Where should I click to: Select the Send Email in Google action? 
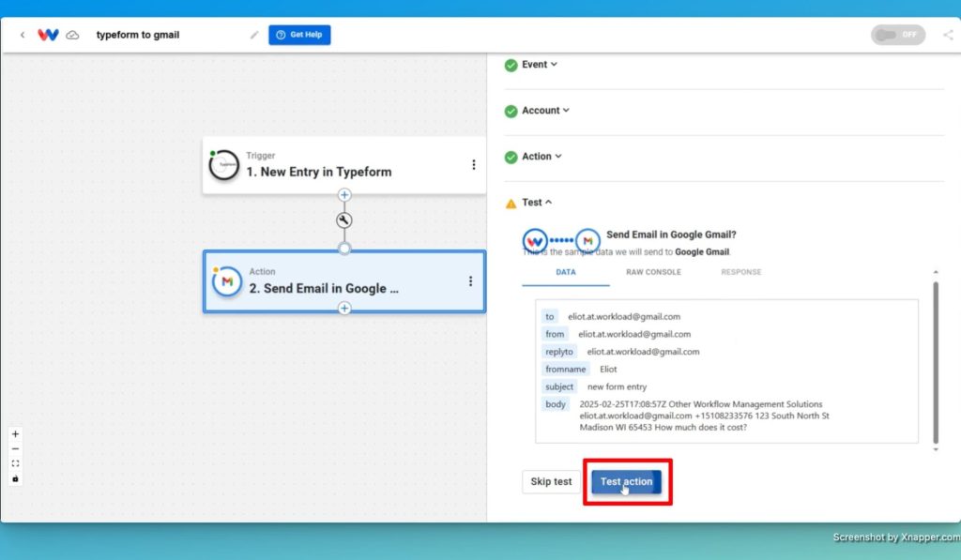(x=344, y=281)
